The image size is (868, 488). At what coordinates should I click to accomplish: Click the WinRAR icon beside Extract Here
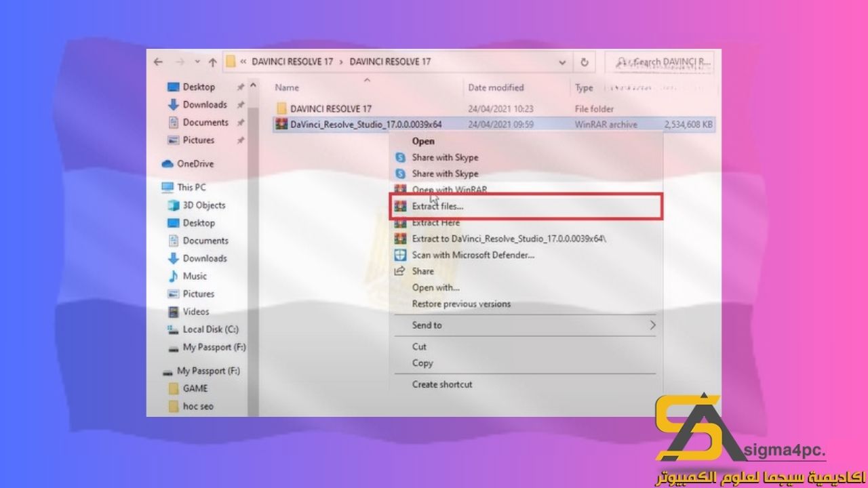[400, 222]
